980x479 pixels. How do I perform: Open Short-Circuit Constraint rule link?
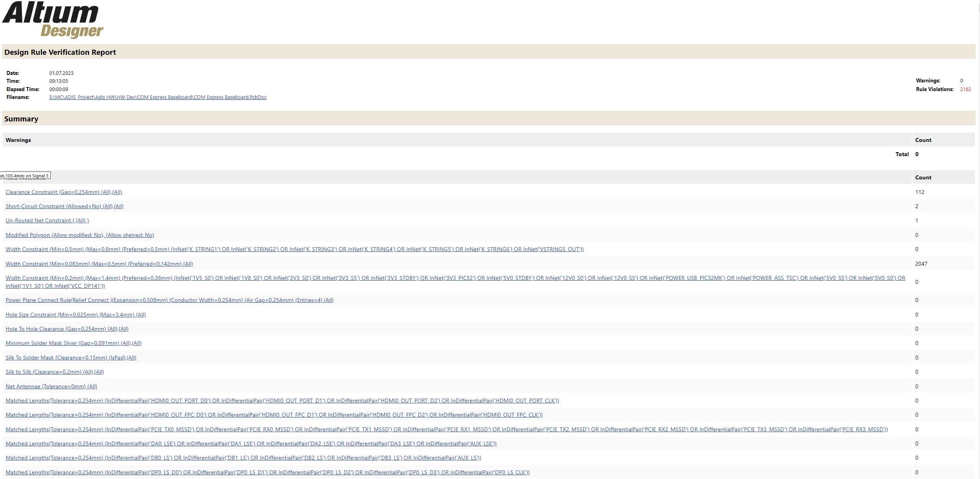point(64,206)
